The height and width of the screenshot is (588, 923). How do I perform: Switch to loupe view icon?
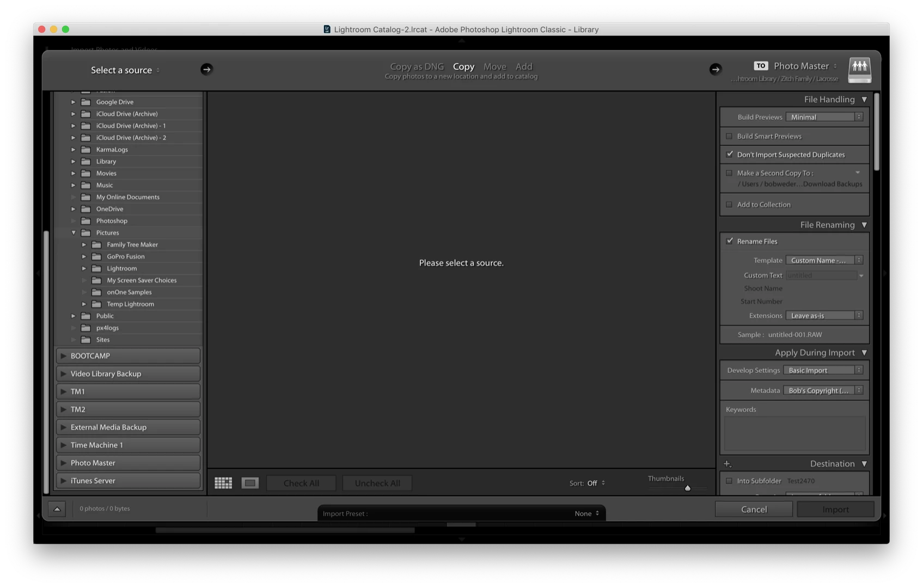pos(250,483)
